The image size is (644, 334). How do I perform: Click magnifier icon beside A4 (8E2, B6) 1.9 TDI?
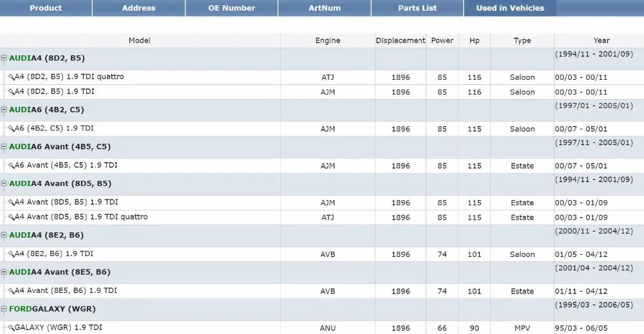[12, 254]
